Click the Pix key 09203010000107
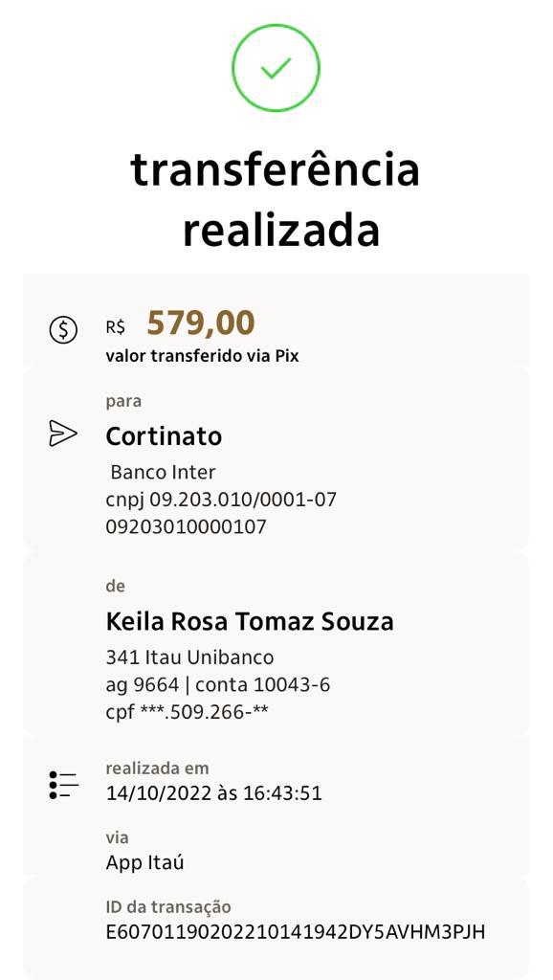The height and width of the screenshot is (980, 553). coord(186,527)
